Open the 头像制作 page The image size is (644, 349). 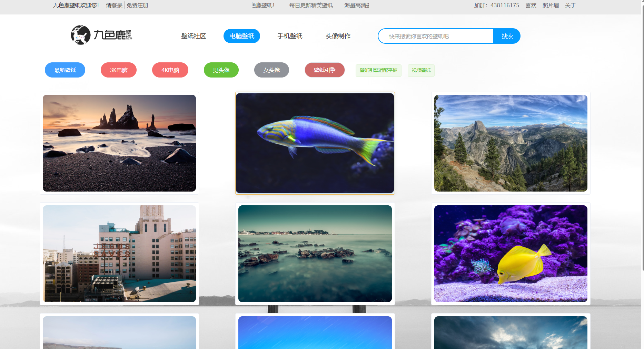point(338,36)
